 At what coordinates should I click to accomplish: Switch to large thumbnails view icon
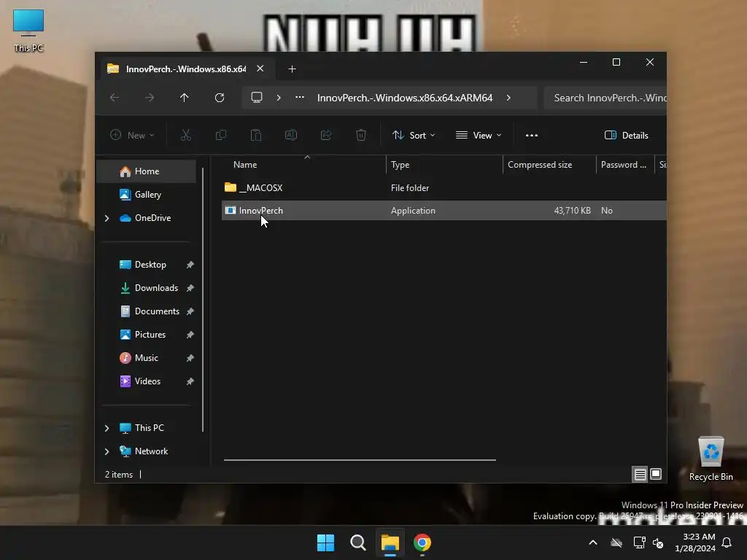click(x=656, y=474)
